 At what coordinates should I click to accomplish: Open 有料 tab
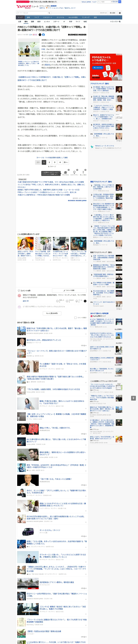[x=95, y=17]
